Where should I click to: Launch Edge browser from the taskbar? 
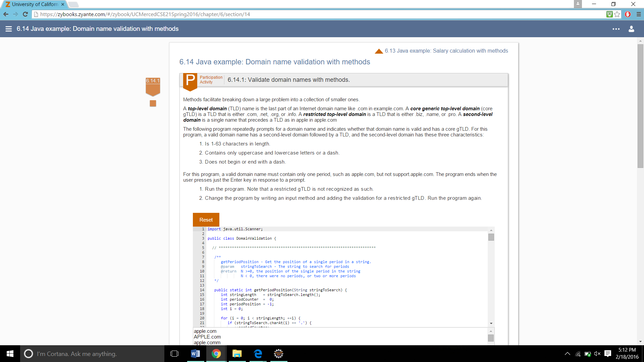(258, 354)
